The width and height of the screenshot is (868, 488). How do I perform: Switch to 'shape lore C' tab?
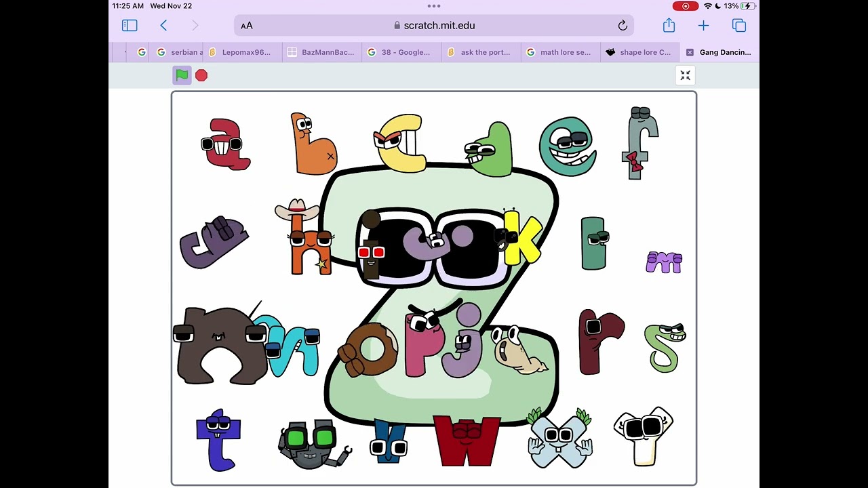[639, 52]
